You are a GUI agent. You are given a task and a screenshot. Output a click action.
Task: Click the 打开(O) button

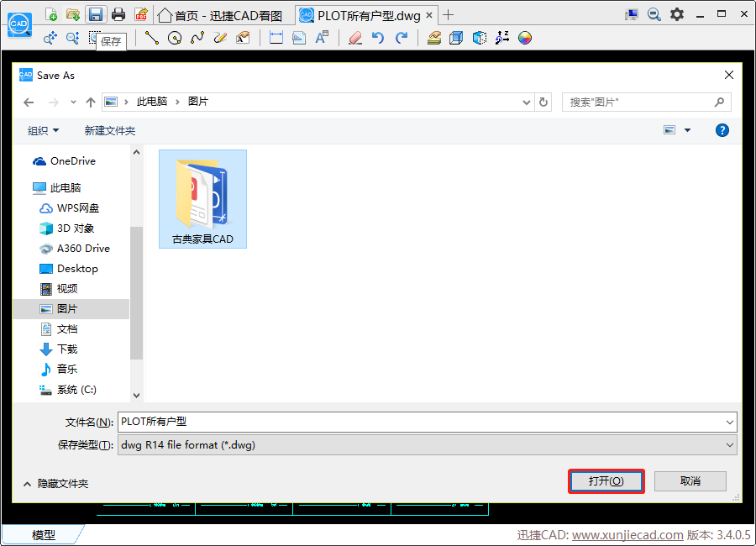tap(606, 481)
